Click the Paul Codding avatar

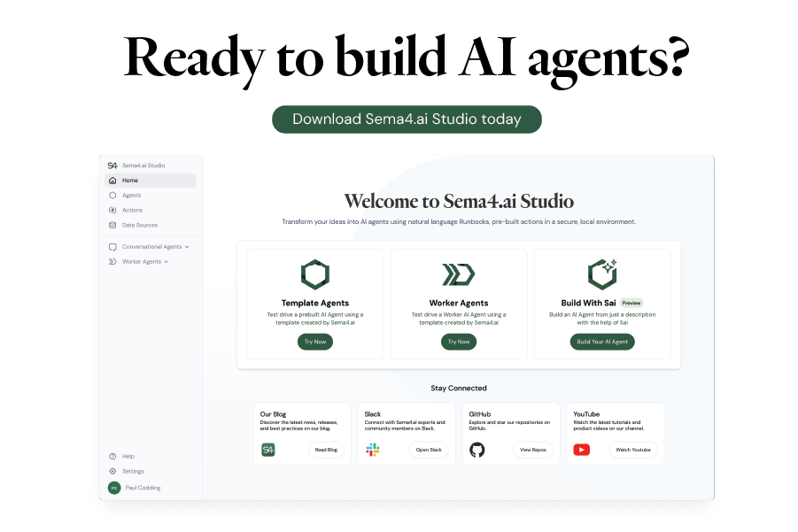coord(114,488)
